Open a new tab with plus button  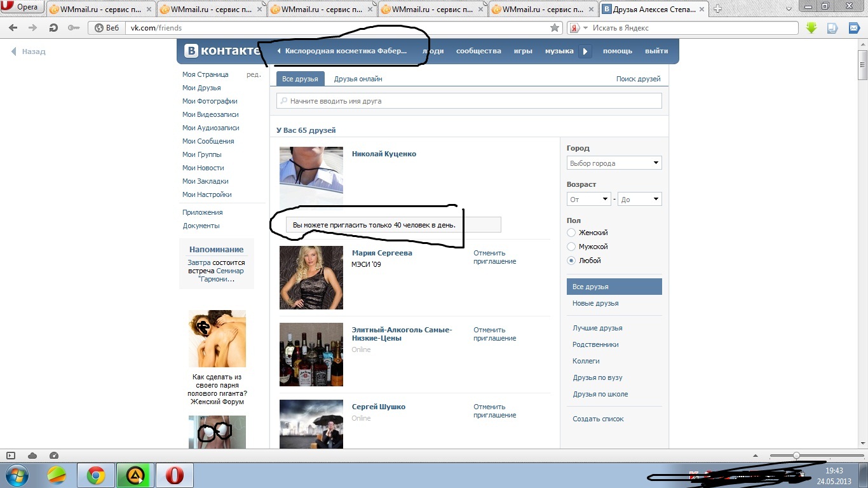[x=718, y=9]
